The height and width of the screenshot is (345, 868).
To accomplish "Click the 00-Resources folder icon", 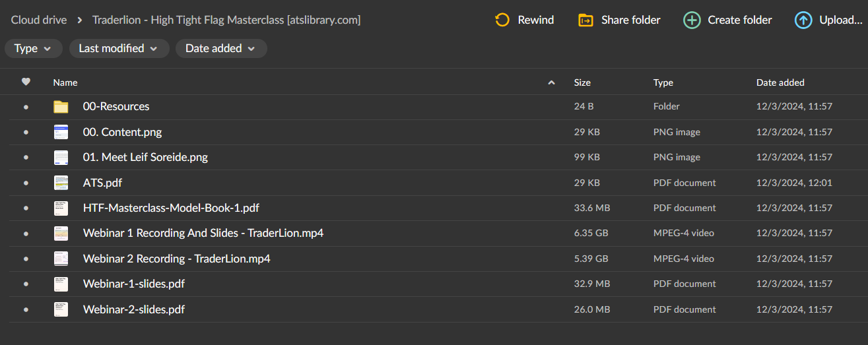I will click(x=61, y=107).
